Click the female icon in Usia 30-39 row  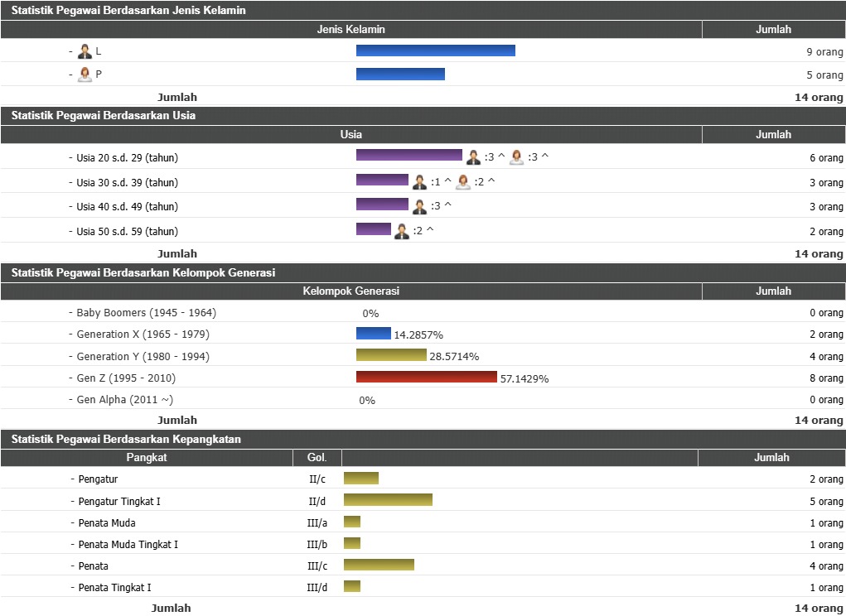(463, 182)
